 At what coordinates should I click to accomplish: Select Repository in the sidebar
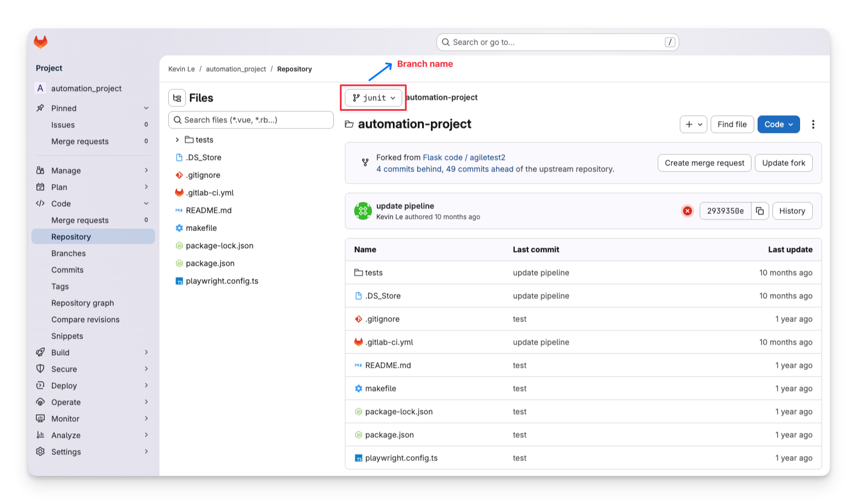coord(71,236)
